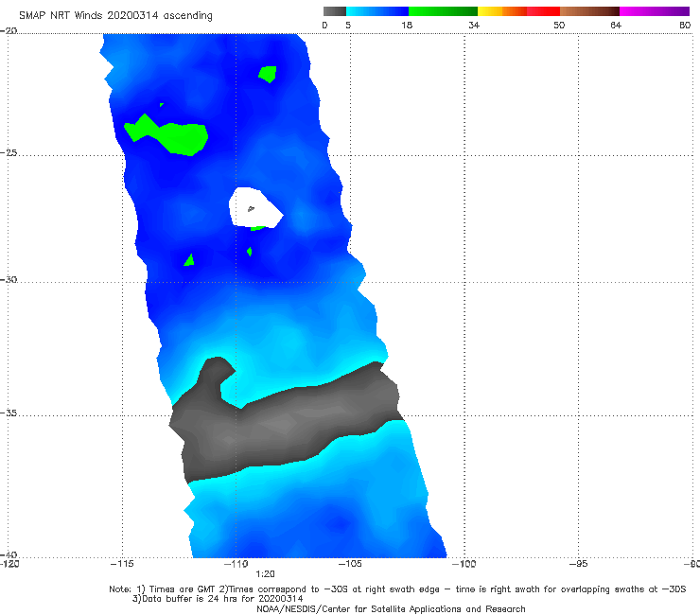Click the color bar label 64
The width and height of the screenshot is (700, 615).
point(616,26)
